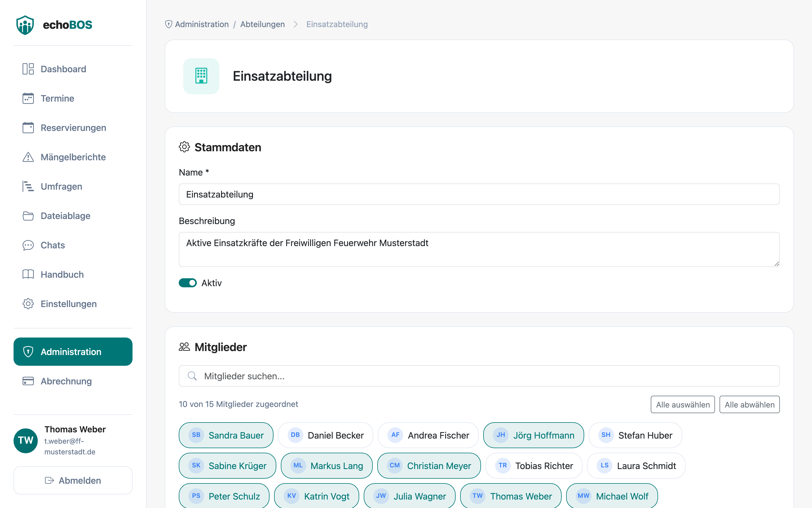Click the Administration breadcrumb link
This screenshot has height=508, width=812.
click(202, 24)
